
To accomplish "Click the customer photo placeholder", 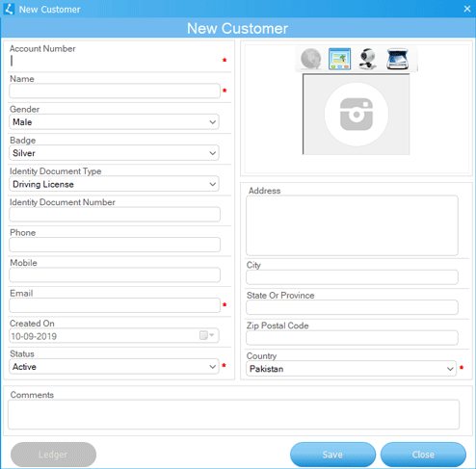I will click(x=357, y=115).
